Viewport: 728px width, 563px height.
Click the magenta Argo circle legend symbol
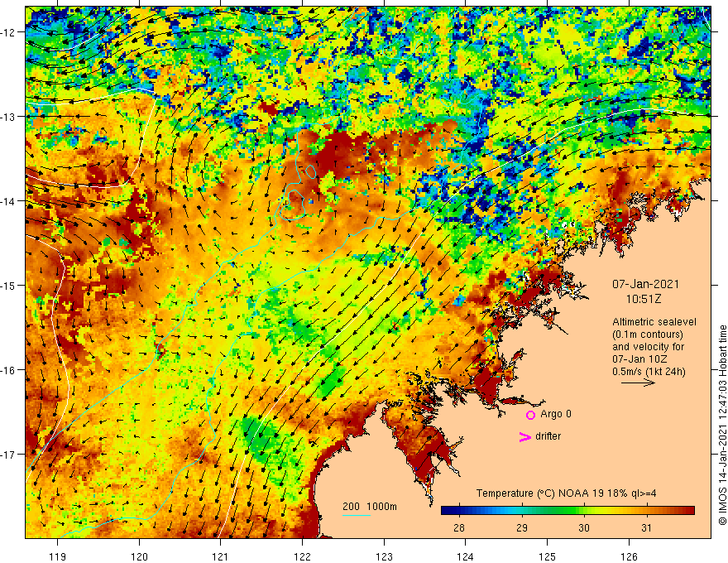point(530,415)
